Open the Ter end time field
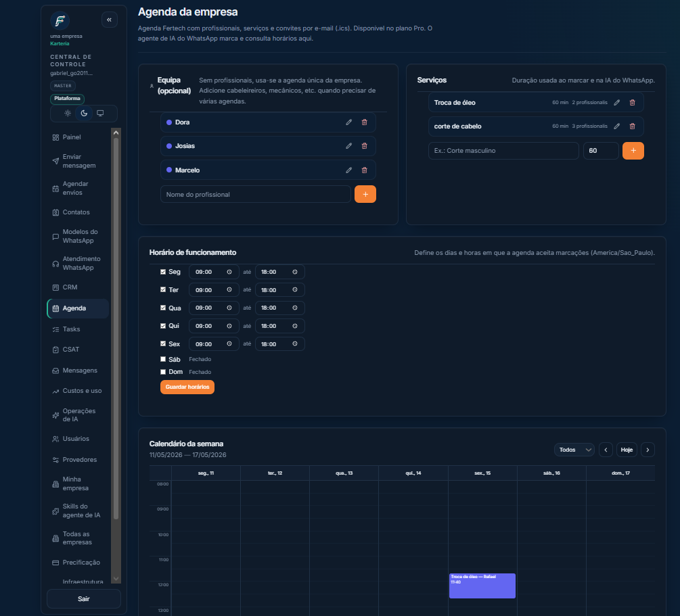The image size is (680, 616). click(x=279, y=289)
